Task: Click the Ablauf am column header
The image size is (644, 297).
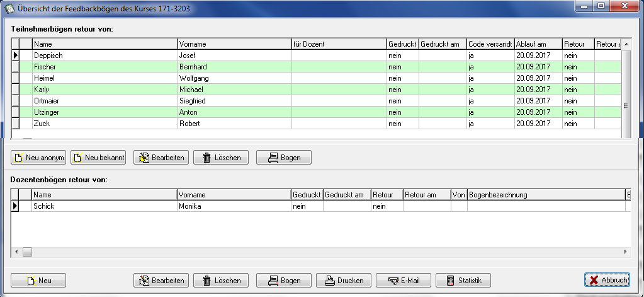Action: pyautogui.click(x=538, y=44)
